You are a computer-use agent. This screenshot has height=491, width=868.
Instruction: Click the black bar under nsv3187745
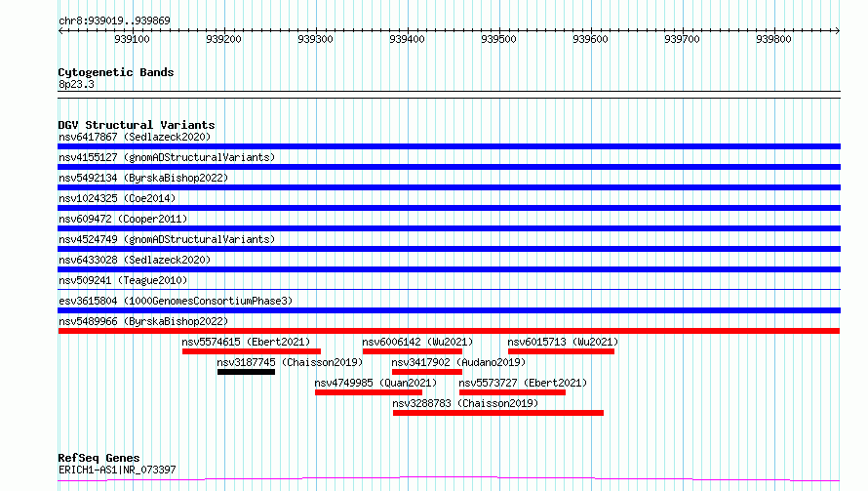click(x=247, y=372)
